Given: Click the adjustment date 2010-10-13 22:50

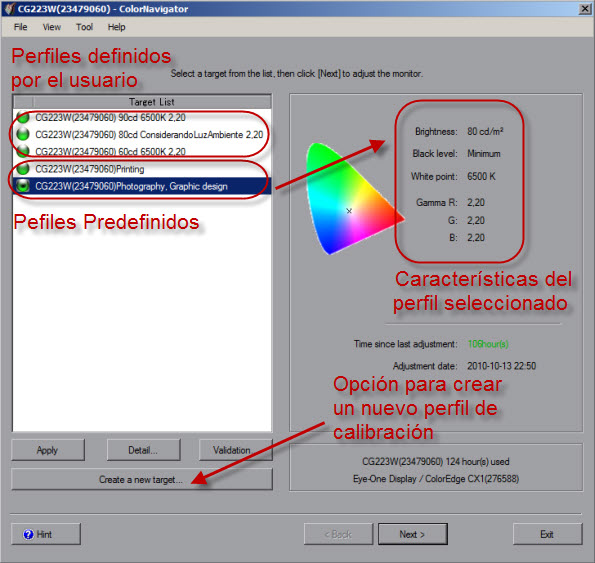Looking at the screenshot, I should click(501, 366).
